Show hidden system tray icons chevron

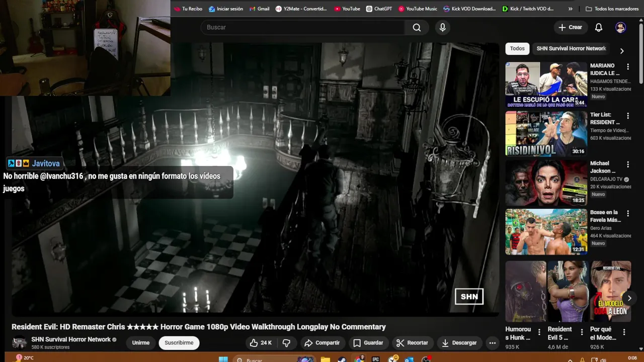click(x=570, y=360)
